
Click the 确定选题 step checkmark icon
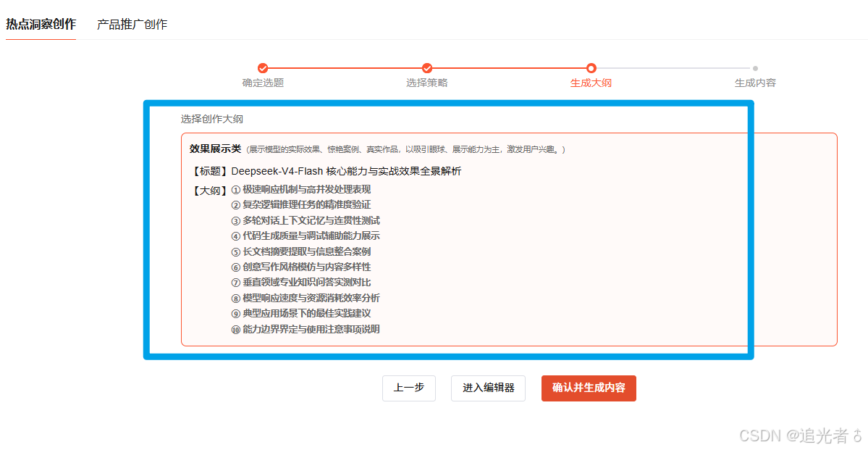coord(263,68)
